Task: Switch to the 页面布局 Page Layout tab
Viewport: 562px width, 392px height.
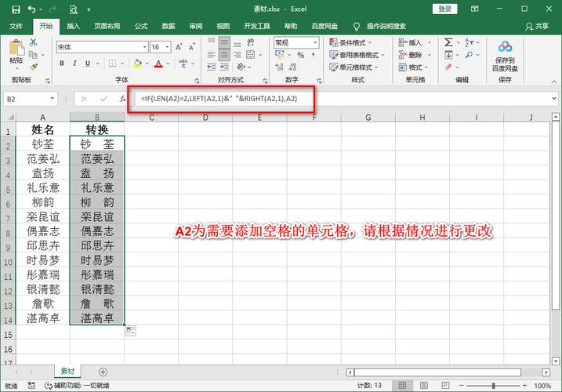Action: 107,26
